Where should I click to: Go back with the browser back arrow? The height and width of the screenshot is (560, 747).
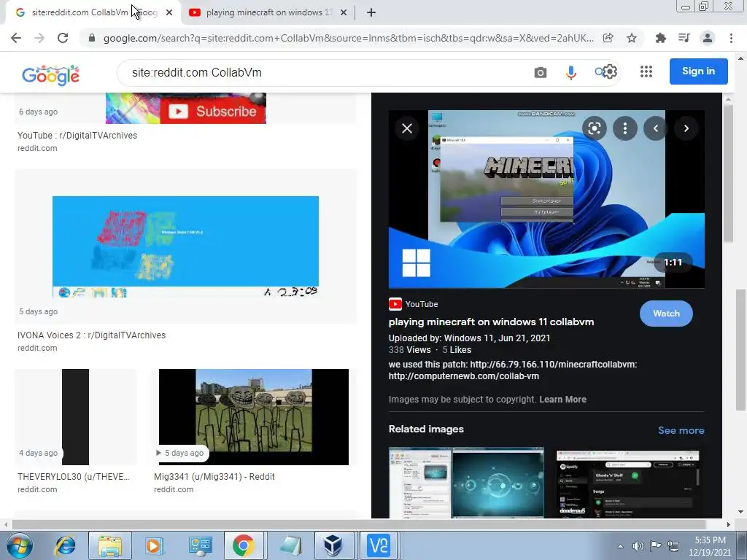(16, 38)
